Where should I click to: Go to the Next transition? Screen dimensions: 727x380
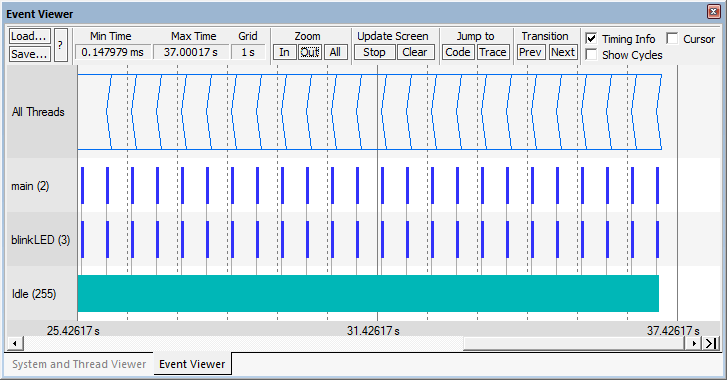click(x=562, y=52)
